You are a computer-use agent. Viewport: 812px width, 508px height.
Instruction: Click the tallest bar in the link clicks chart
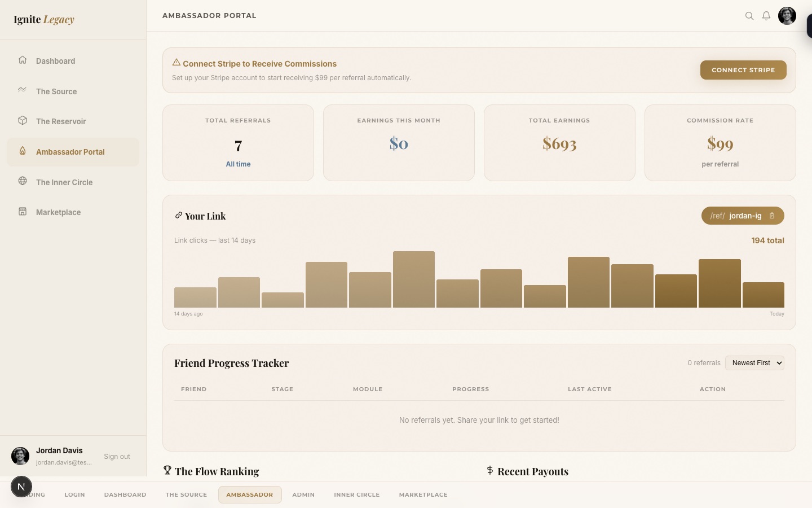click(x=414, y=279)
